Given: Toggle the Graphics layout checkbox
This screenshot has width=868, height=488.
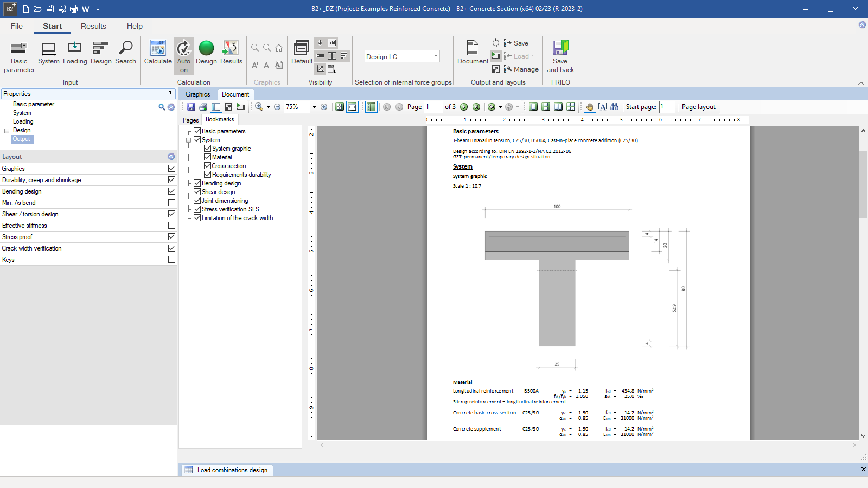Looking at the screenshot, I should pos(171,169).
